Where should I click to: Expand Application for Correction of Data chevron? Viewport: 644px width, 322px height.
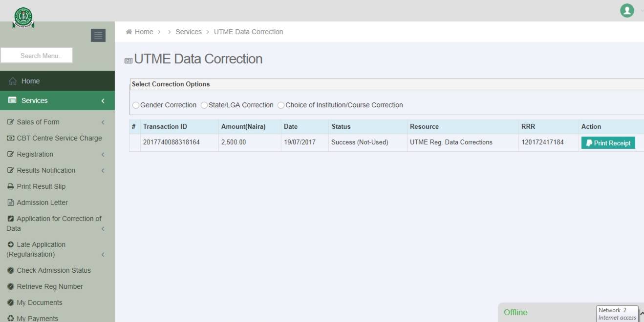click(x=103, y=228)
